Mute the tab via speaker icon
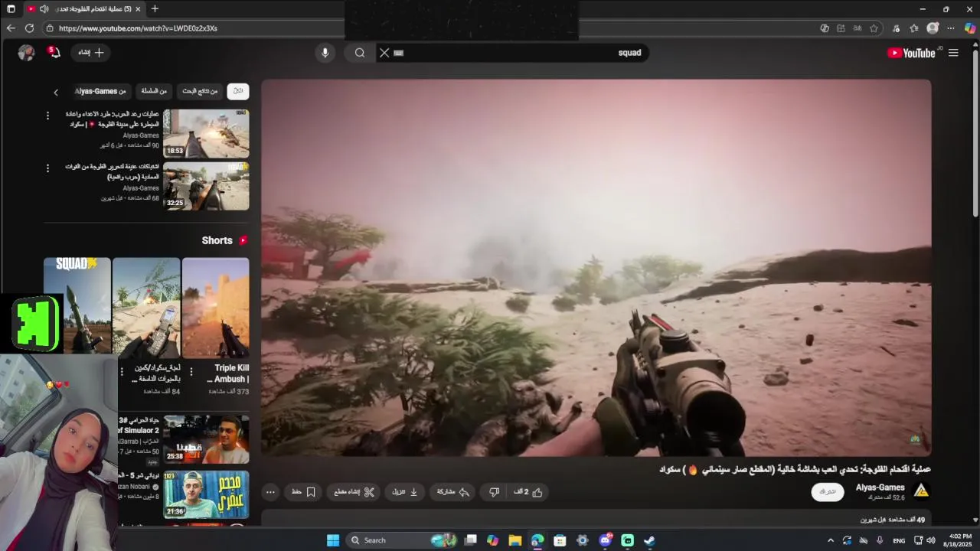Image resolution: width=980 pixels, height=551 pixels. pos(44,9)
